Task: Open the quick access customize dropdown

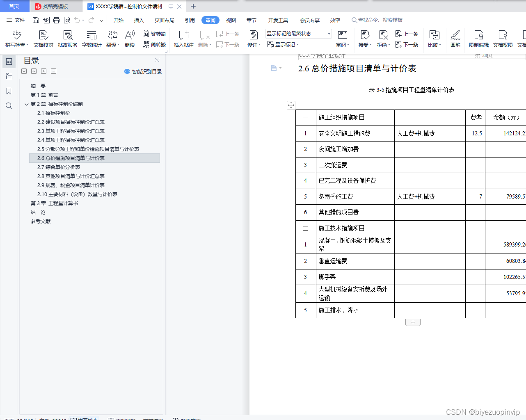Action: point(101,20)
